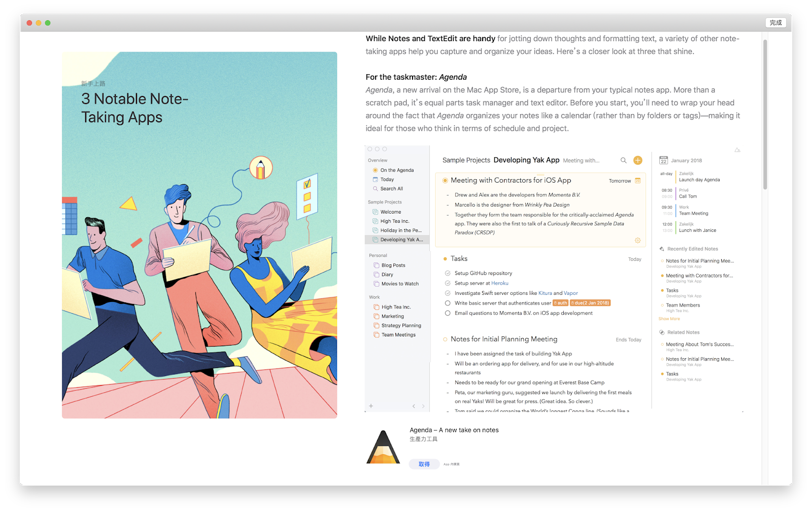Select Developing Yak A... project

tap(397, 240)
